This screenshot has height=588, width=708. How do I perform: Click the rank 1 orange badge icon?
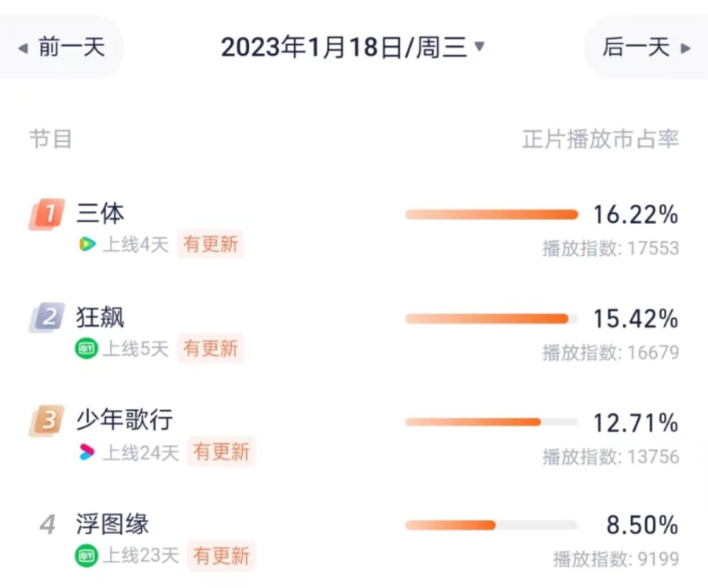(x=47, y=214)
